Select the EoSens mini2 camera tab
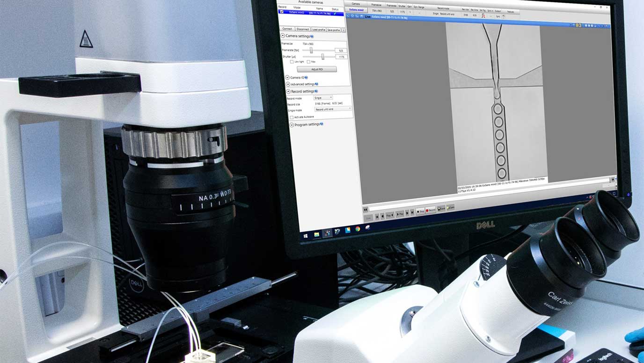Screen dimensions: 644x363 coord(357,10)
